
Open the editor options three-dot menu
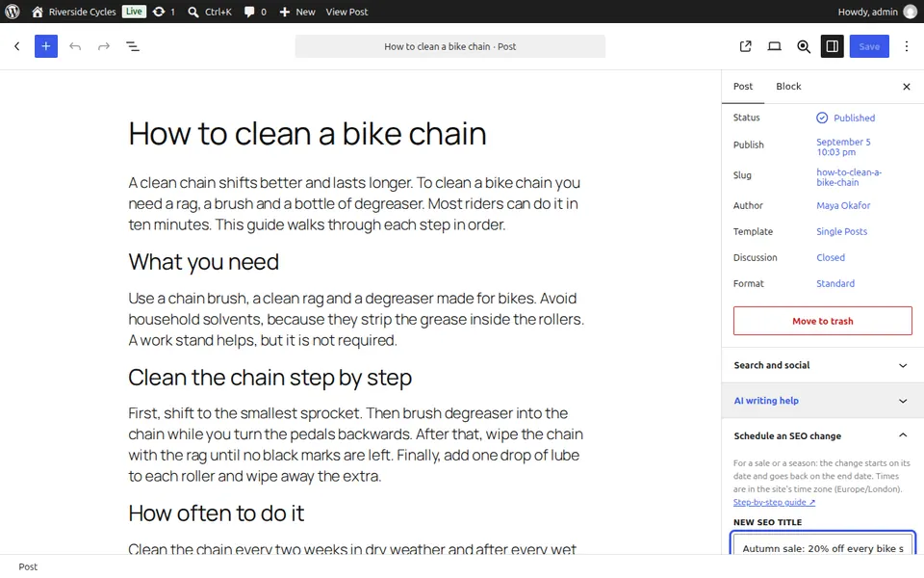pos(907,46)
